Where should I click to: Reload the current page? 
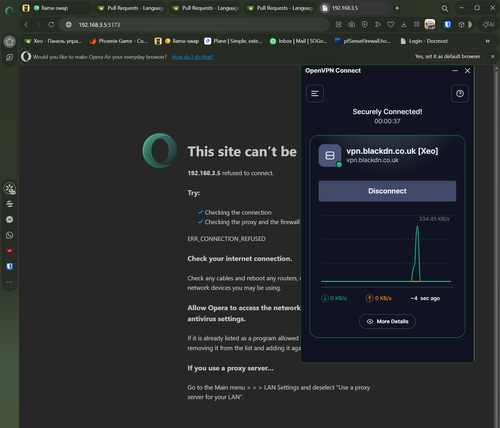(51, 24)
